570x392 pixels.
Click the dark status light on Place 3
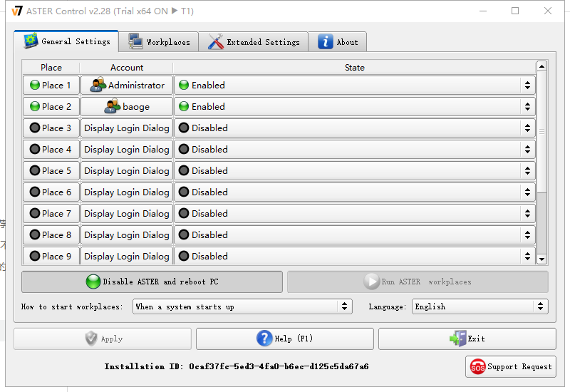coord(35,128)
